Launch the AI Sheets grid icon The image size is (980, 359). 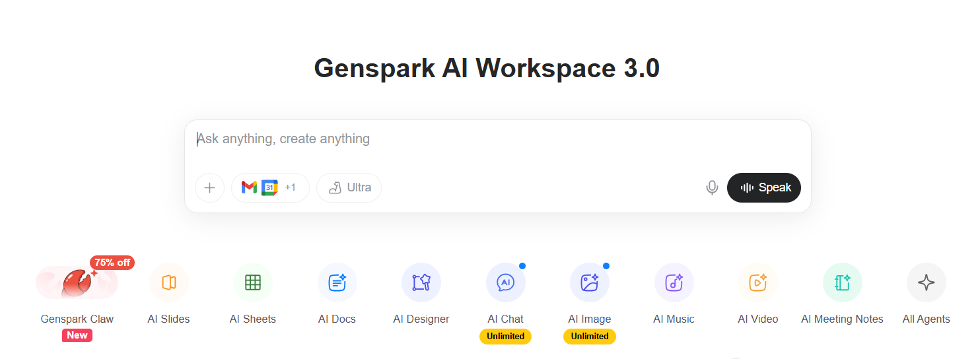(x=253, y=282)
